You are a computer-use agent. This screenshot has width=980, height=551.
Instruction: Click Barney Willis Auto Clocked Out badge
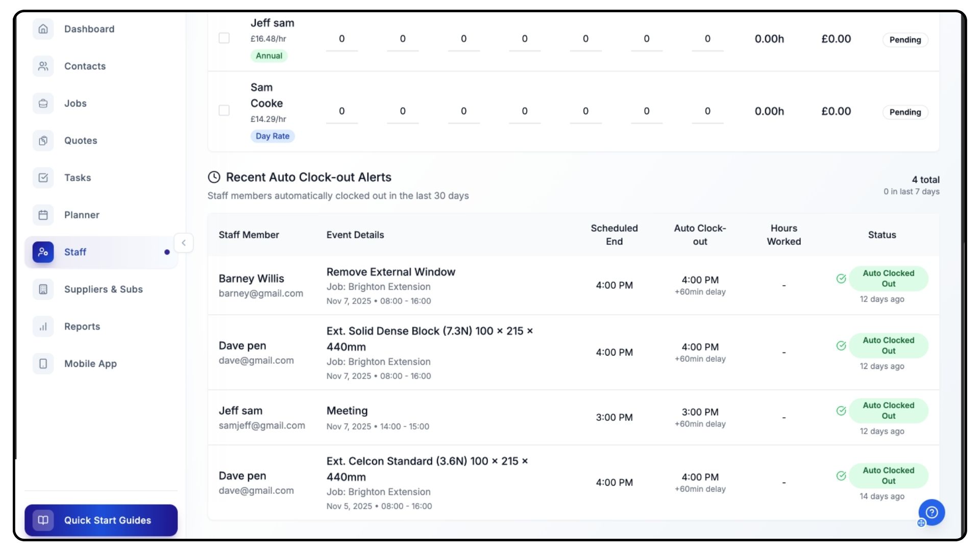pyautogui.click(x=888, y=279)
